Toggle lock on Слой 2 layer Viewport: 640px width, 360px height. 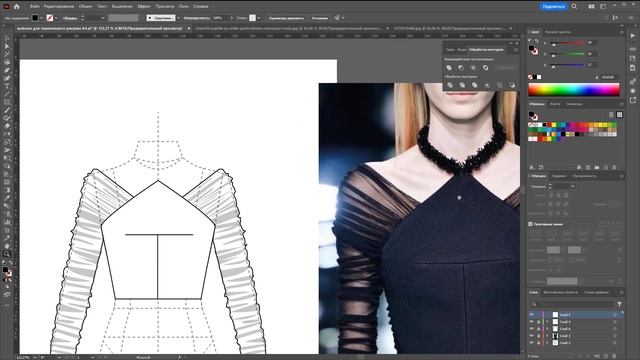point(538,342)
